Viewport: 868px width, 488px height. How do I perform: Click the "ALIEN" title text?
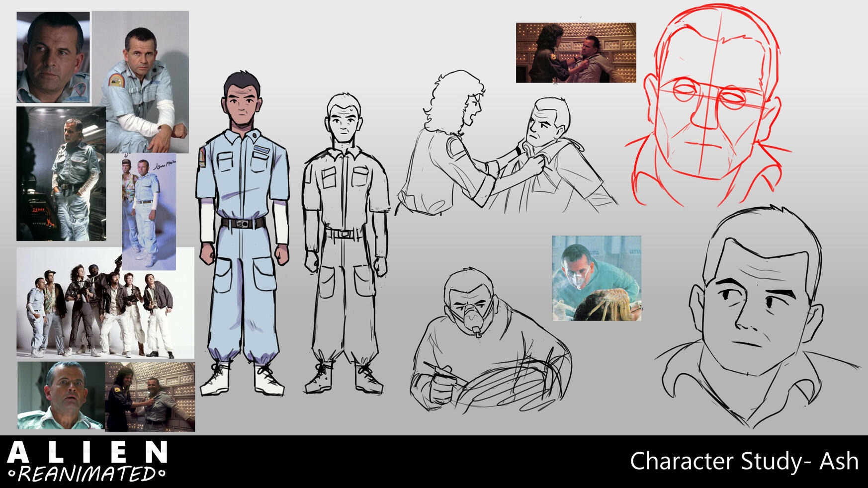click(87, 453)
